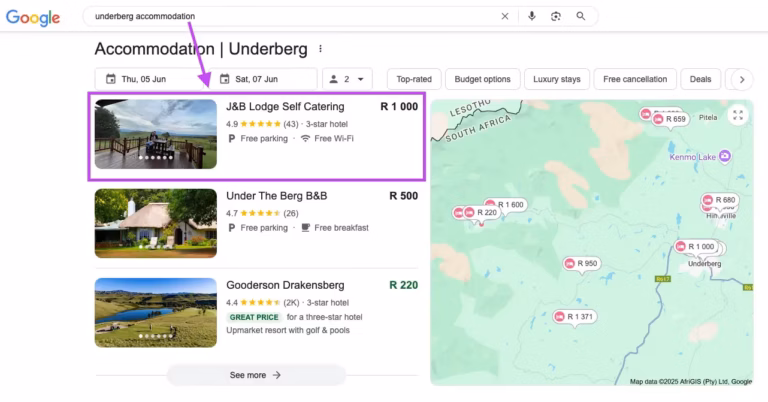Select the R 1 371 map price pin
This screenshot has width=768, height=402.
tap(575, 317)
